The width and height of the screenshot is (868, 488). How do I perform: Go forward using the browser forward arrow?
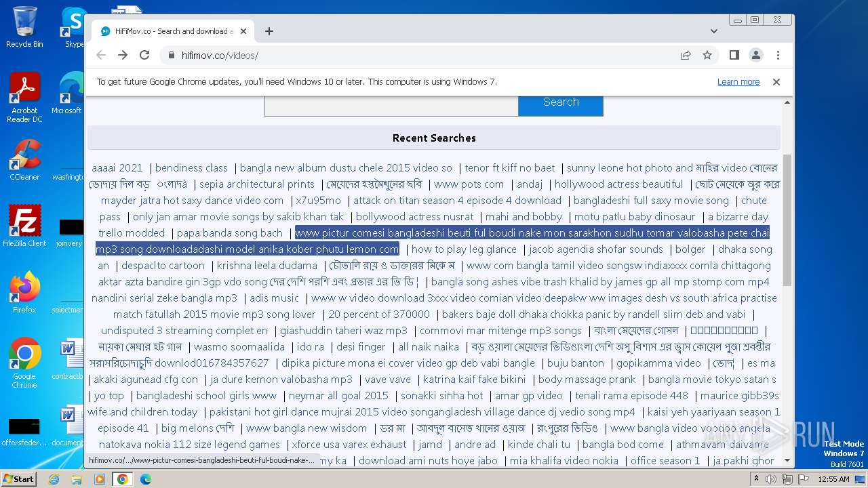123,55
